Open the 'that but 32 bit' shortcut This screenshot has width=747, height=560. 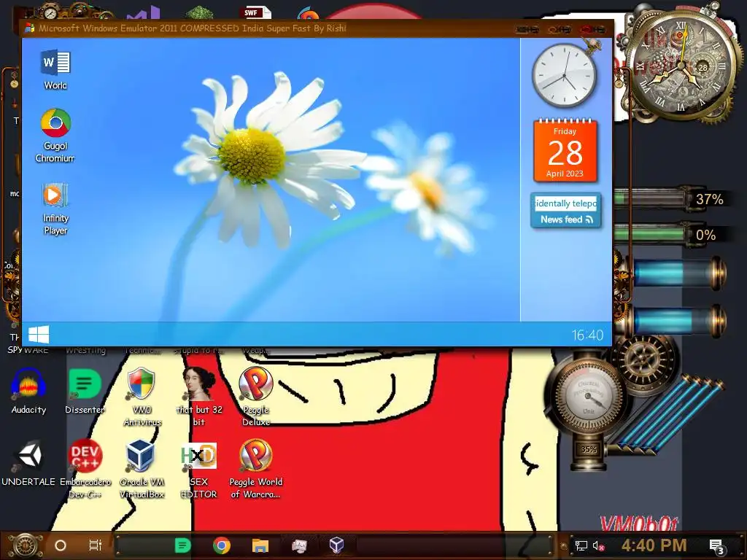coord(198,397)
